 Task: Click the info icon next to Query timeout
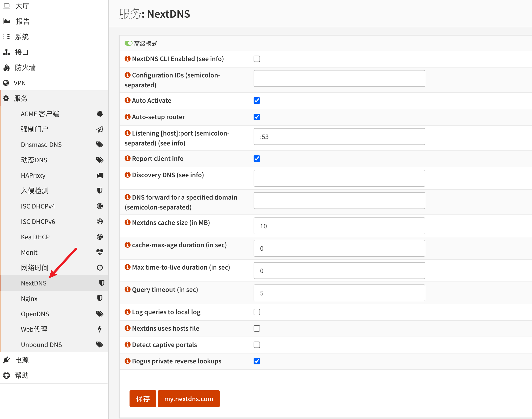pos(128,289)
